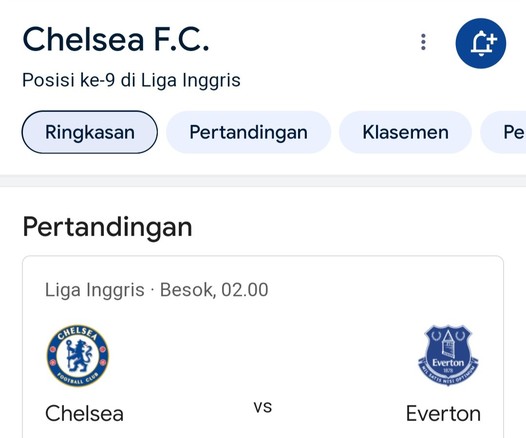This screenshot has height=438, width=526.
Task: Open the three-dot more options menu
Action: point(423,42)
